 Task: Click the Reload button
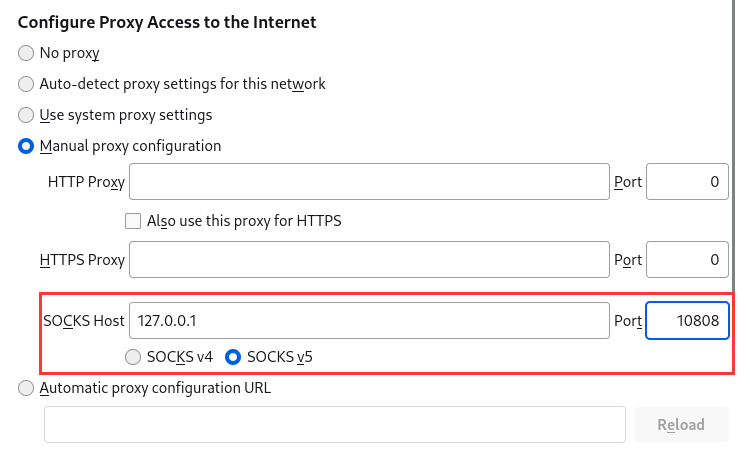(681, 425)
